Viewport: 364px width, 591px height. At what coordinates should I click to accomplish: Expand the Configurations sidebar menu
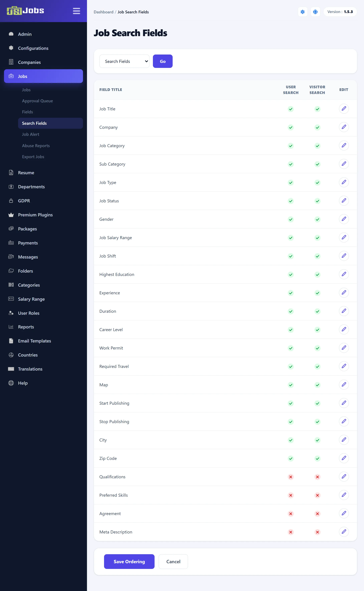[x=43, y=48]
